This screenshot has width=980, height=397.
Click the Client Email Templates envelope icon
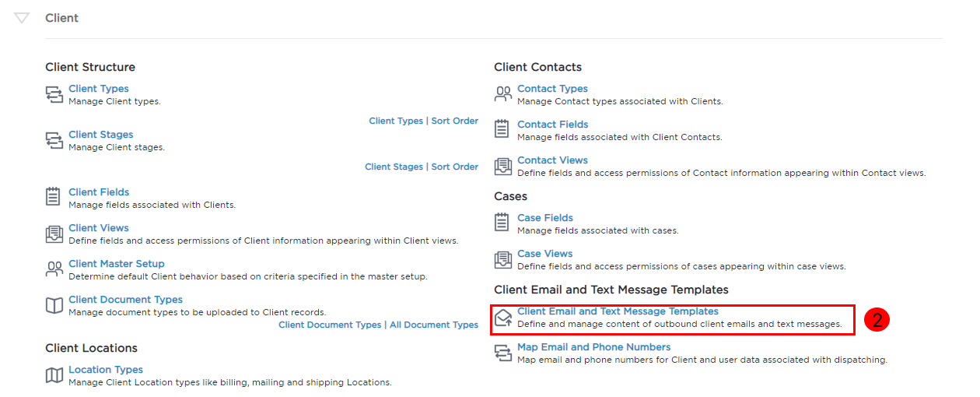coord(503,318)
